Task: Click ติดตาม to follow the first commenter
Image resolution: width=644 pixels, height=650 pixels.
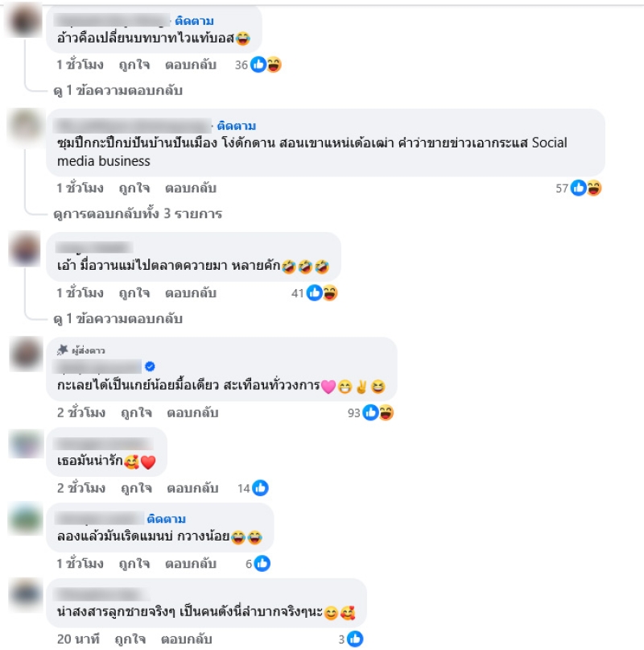Action: (x=194, y=21)
